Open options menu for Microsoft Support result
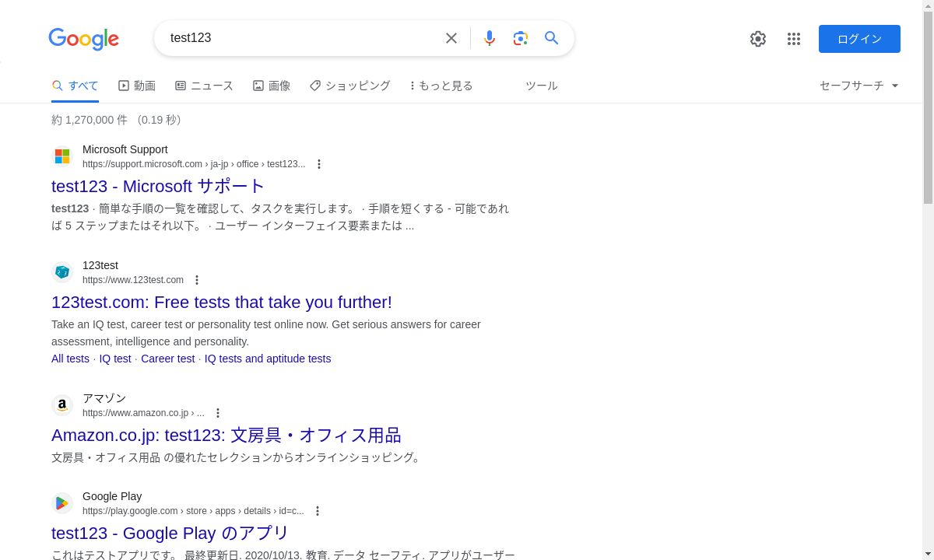Screen dimensions: 934x560 pyautogui.click(x=319, y=164)
